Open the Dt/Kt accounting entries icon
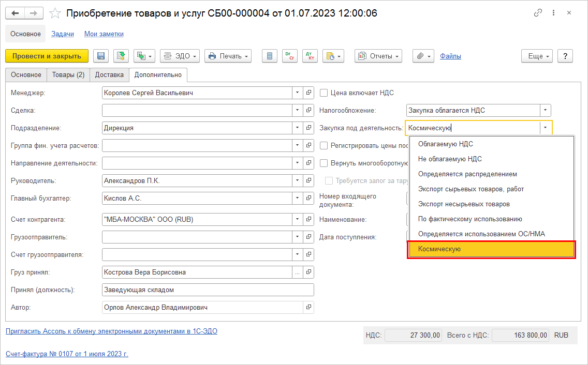This screenshot has width=588, height=365. click(x=310, y=56)
